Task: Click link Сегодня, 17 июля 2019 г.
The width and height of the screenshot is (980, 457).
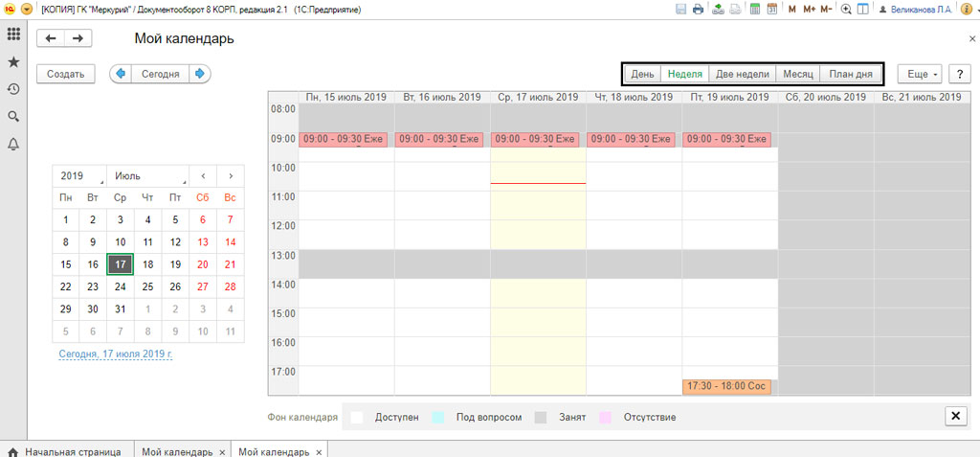Action: tap(116, 354)
